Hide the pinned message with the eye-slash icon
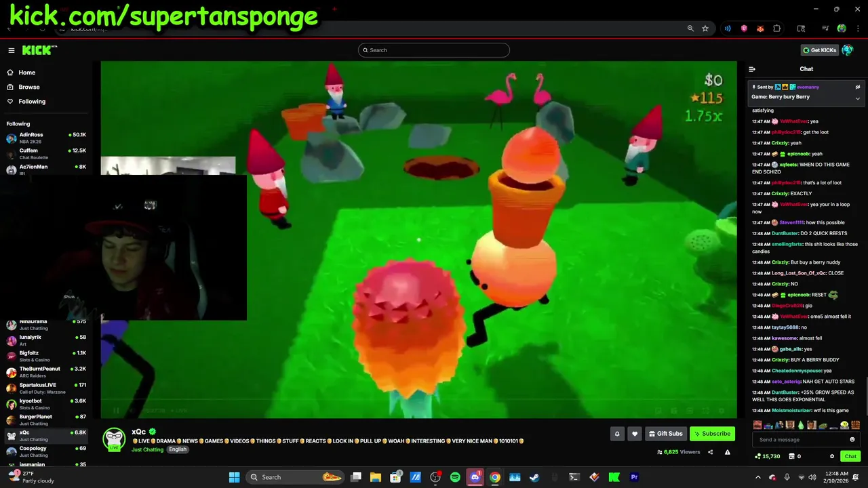The width and height of the screenshot is (868, 488). [857, 87]
